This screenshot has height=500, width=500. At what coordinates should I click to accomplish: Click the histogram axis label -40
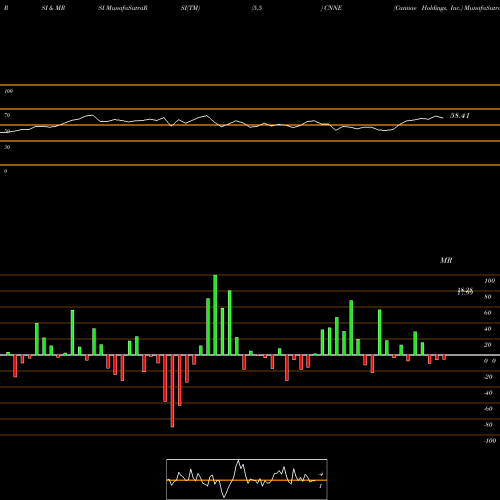click(488, 393)
